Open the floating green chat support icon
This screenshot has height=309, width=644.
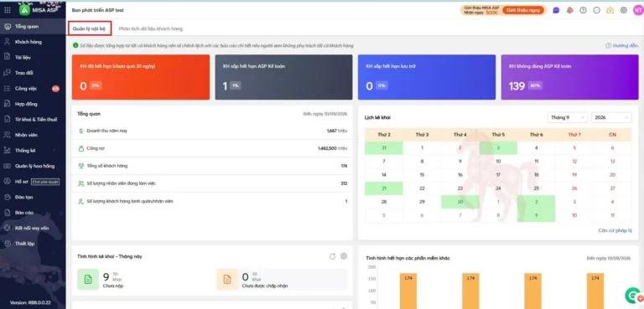633,295
